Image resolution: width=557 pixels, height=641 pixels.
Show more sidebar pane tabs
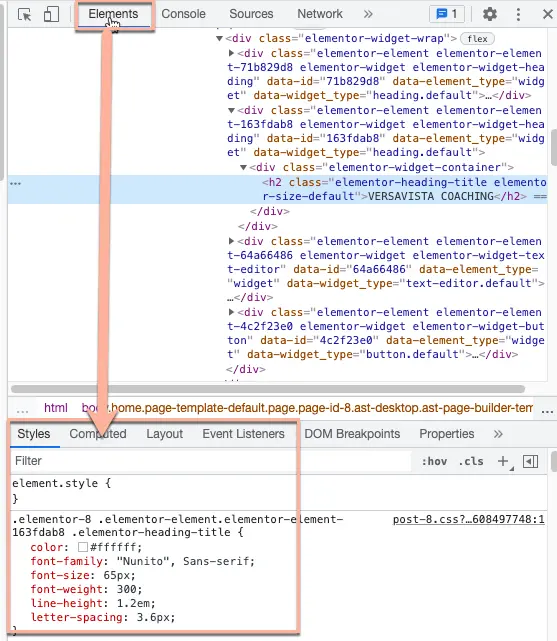[x=498, y=434]
